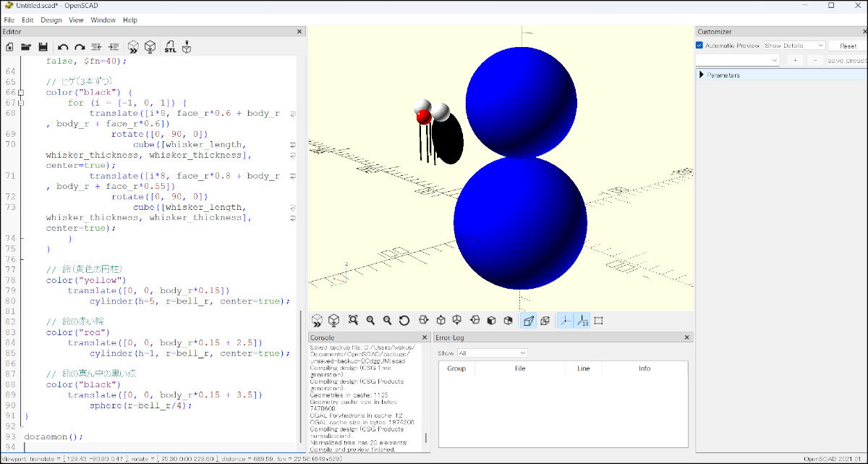The width and height of the screenshot is (868, 464).
Task: Open the Design menu
Action: click(51, 20)
